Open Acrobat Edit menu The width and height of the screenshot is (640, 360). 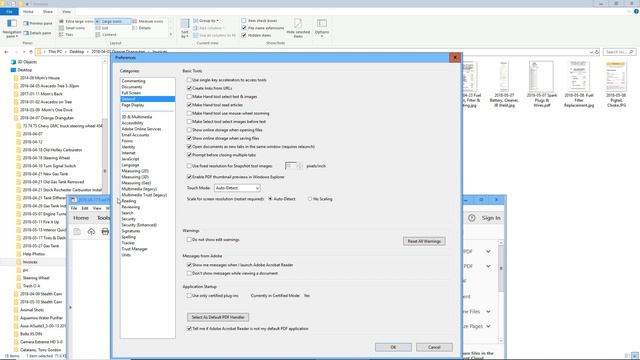tap(85, 208)
